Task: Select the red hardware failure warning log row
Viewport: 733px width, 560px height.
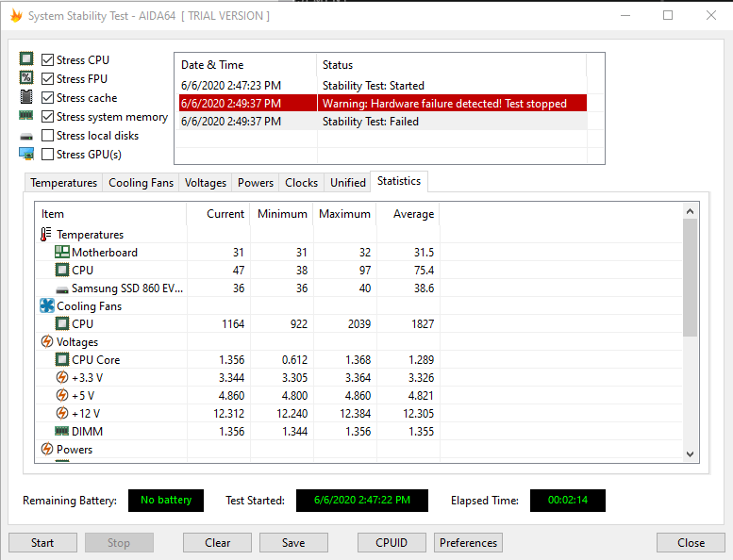Action: 382,103
